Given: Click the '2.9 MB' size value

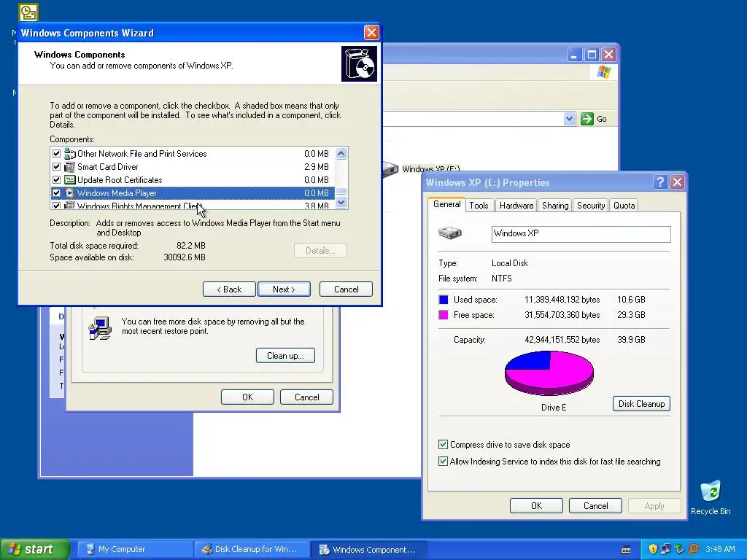Looking at the screenshot, I should click(317, 167).
